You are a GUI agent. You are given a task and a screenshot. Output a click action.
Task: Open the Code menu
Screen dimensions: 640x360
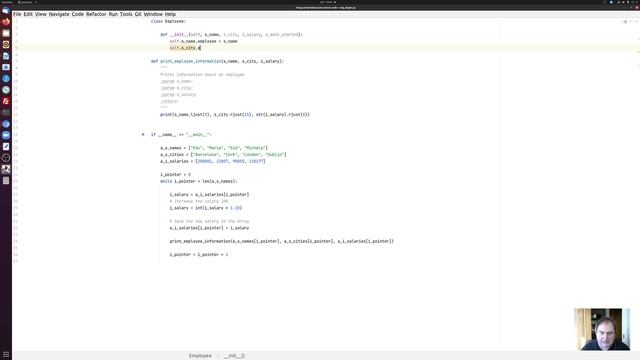78,14
